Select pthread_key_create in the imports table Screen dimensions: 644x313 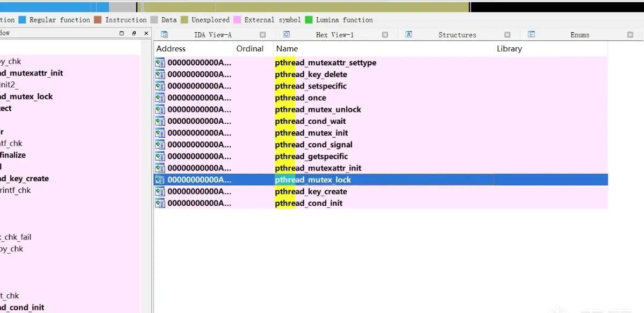click(381, 191)
